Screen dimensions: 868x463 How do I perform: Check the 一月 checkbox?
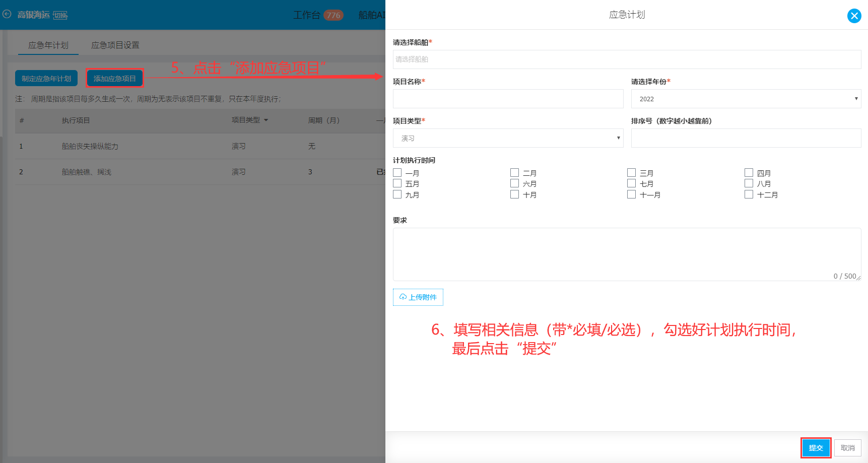(x=397, y=172)
